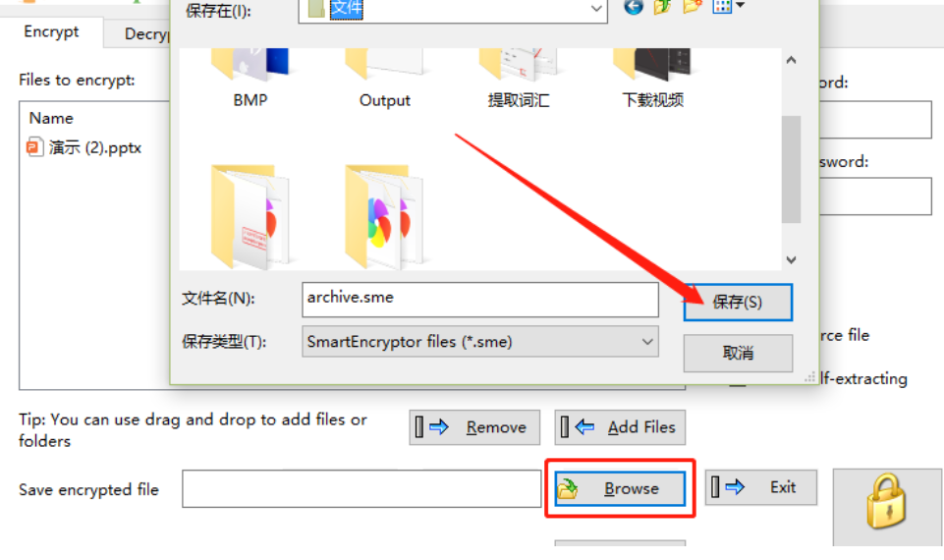Screen dimensions: 944x560
Task: Click the file list scroll up arrow
Action: tap(791, 60)
